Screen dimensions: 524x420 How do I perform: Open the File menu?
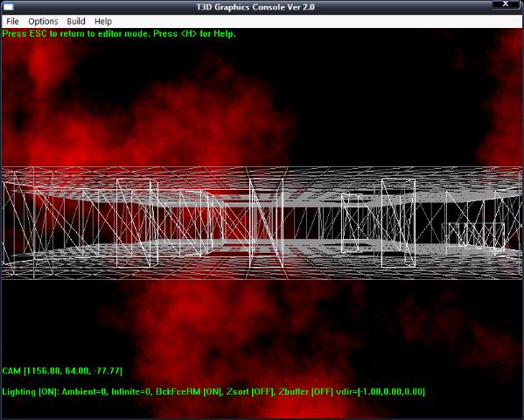13,21
